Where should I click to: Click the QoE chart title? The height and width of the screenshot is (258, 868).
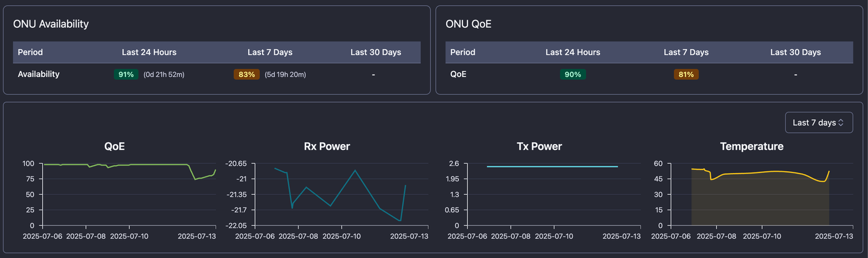pos(115,146)
